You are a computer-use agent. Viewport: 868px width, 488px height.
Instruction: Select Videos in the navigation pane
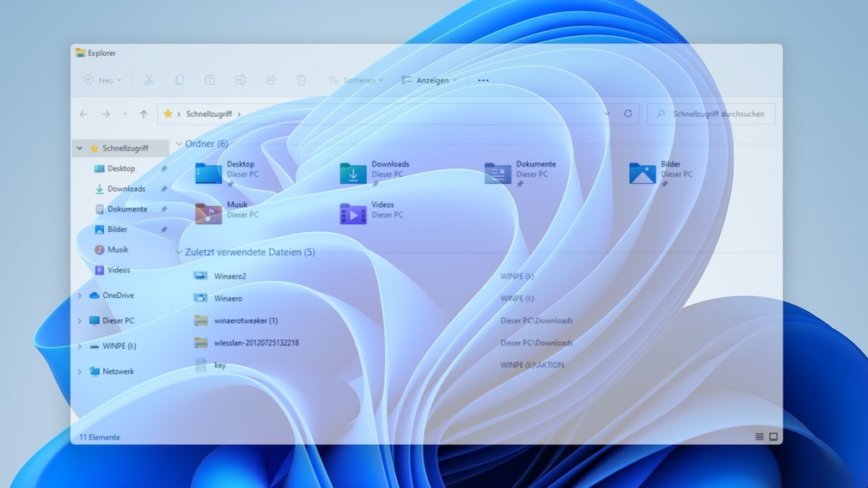click(119, 270)
